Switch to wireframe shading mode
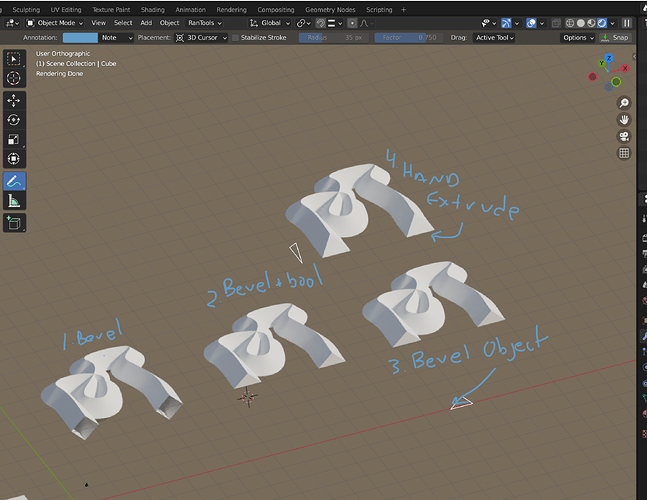Viewport: 647px width, 500px height. 570,23
